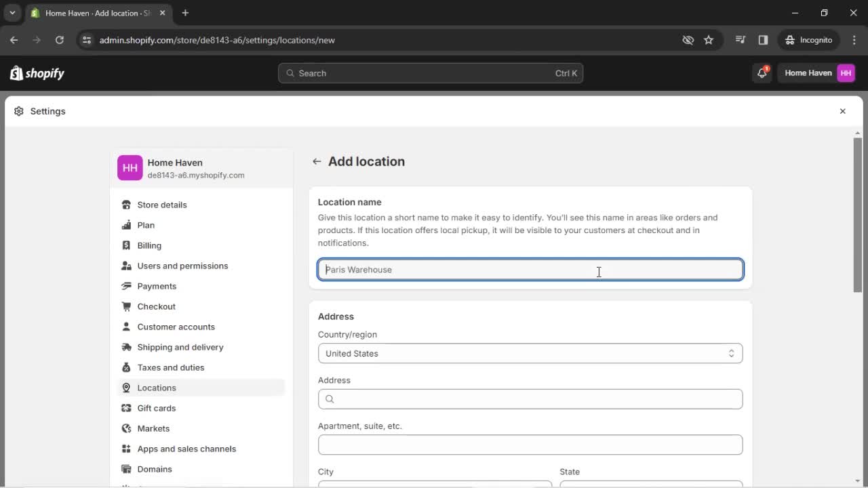The image size is (868, 488).
Task: Click the browser address bar URL
Action: [217, 40]
